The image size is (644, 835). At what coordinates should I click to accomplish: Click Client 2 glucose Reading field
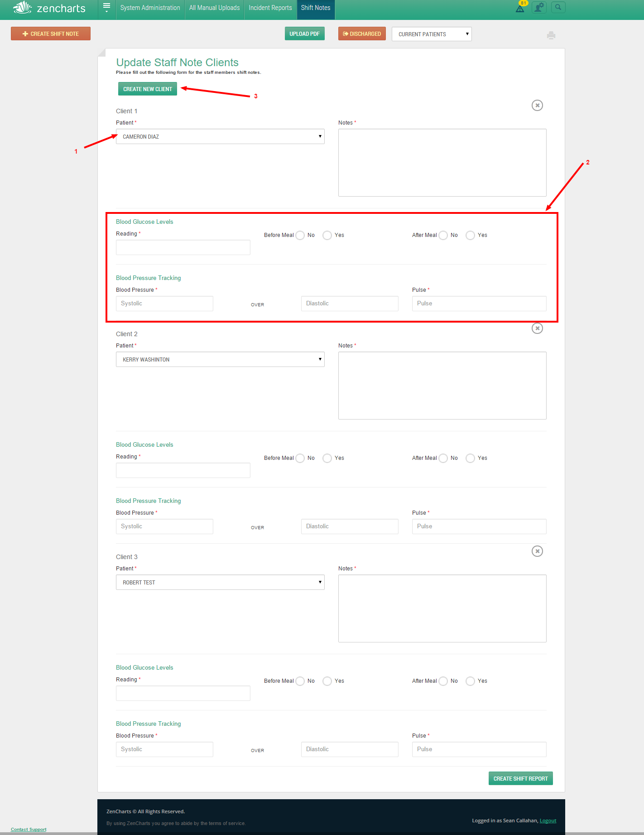[x=183, y=470]
